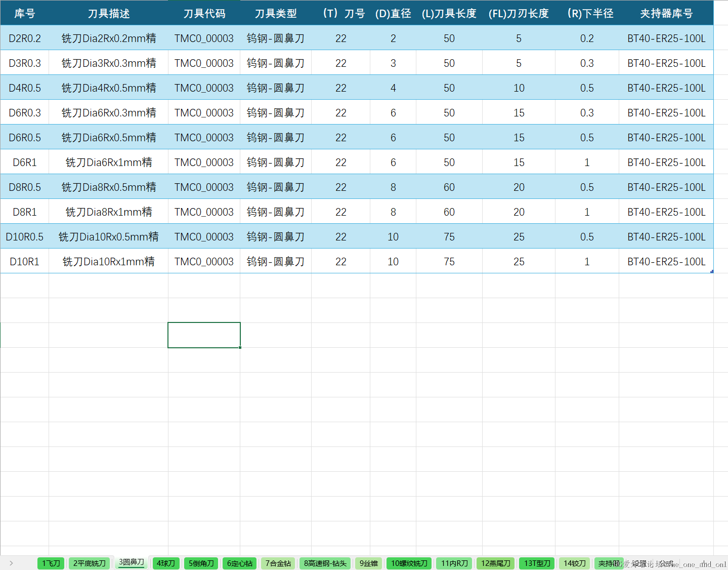Open the 7合金钻 sheet tab
The height and width of the screenshot is (570, 728).
point(278,563)
